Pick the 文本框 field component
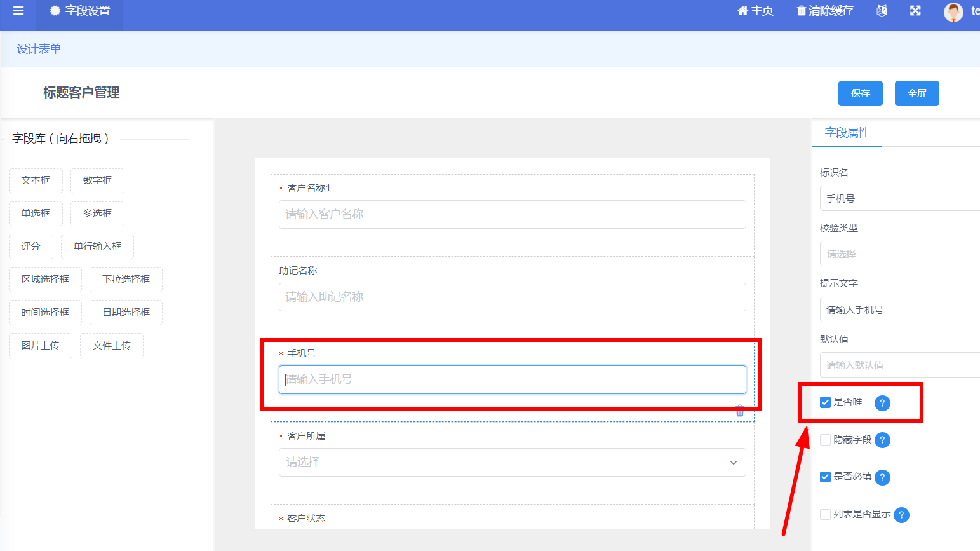This screenshot has width=980, height=551. pos(36,180)
